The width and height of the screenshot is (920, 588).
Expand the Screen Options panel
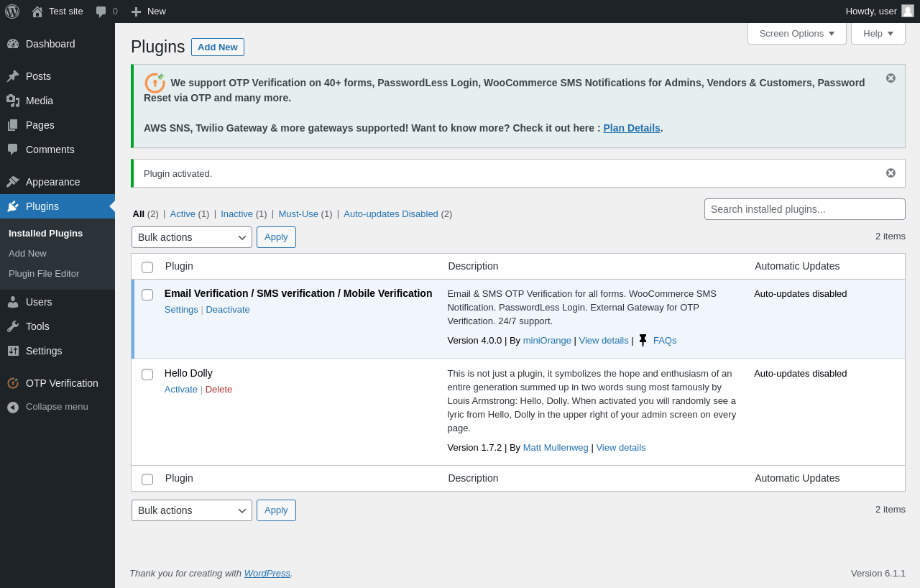click(x=796, y=33)
